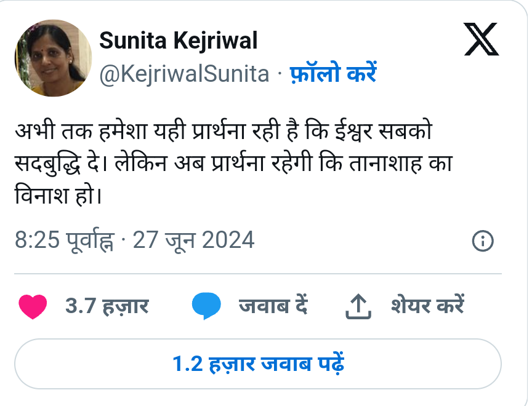The image size is (532, 406).
Task: Click the 3.7 हज़ार likes count
Action: [x=107, y=306]
